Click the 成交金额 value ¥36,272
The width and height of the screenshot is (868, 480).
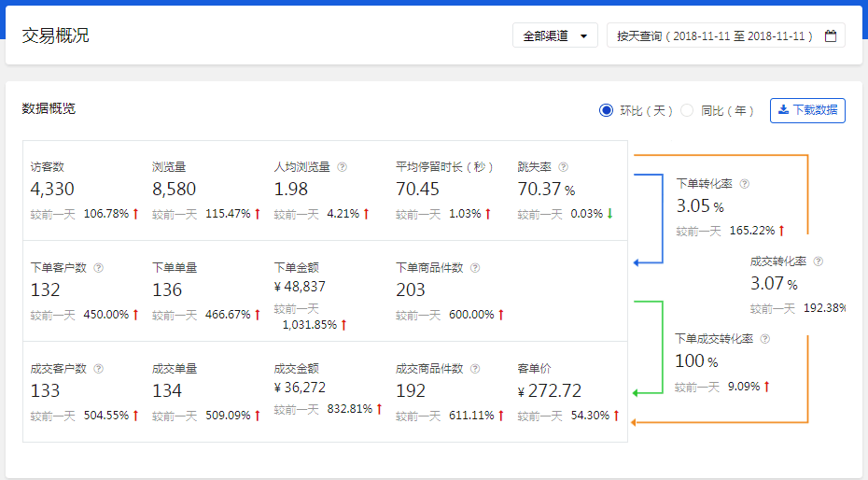click(x=301, y=388)
